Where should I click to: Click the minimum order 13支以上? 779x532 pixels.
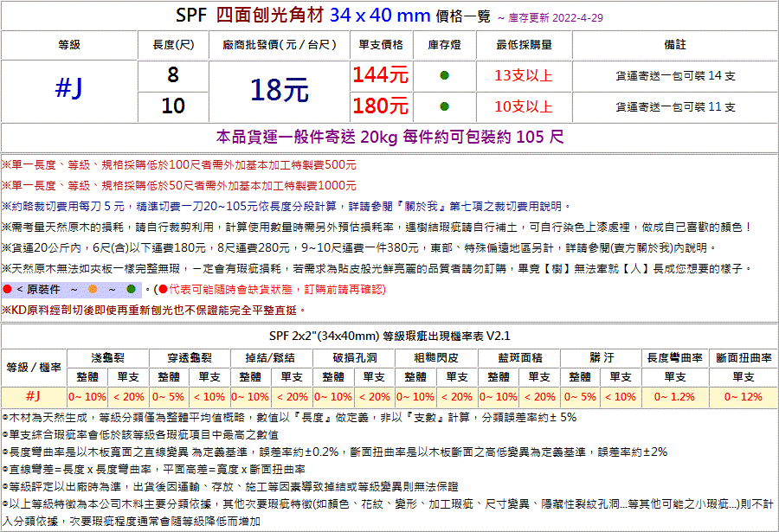[x=524, y=75]
